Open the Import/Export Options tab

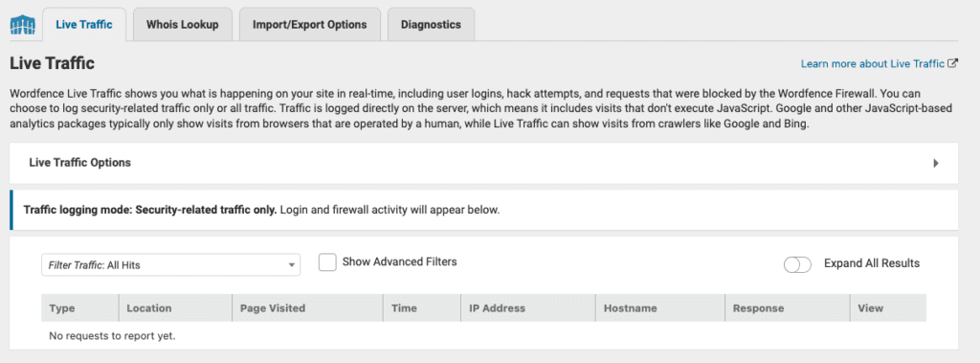pyautogui.click(x=309, y=25)
